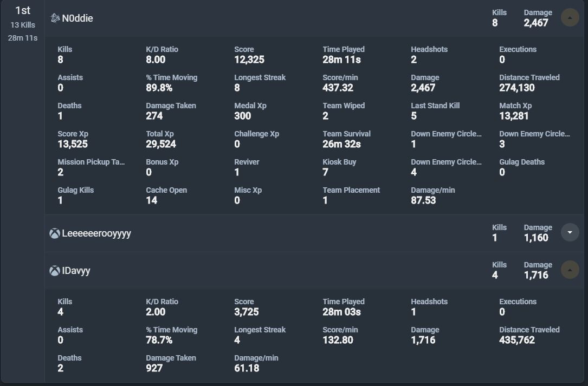Open the N0ddie player name

click(77, 18)
